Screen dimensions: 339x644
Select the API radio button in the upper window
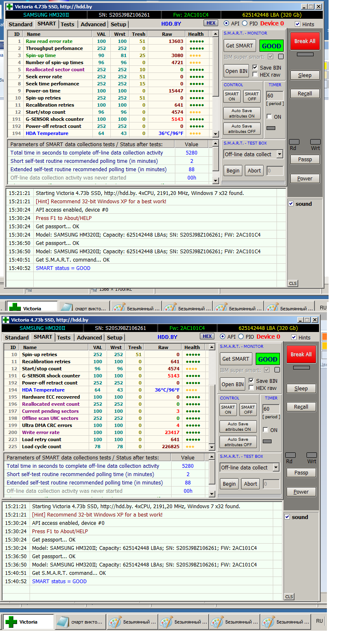(226, 24)
